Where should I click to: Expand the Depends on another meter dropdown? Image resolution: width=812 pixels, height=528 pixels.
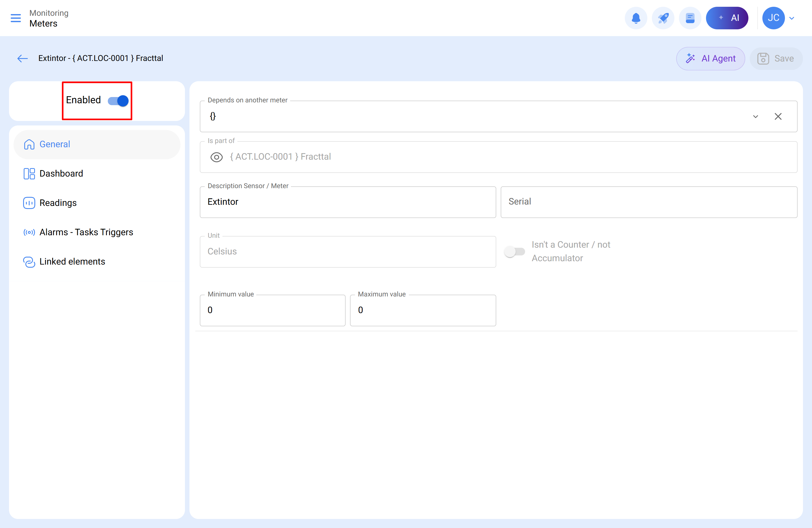point(755,116)
